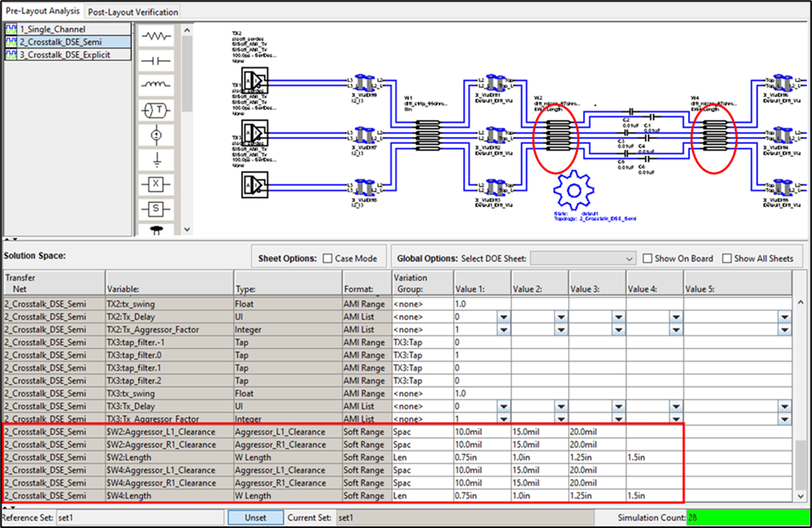Choose the ground symbol in the palette
This screenshot has width=812, height=528.
(156, 161)
